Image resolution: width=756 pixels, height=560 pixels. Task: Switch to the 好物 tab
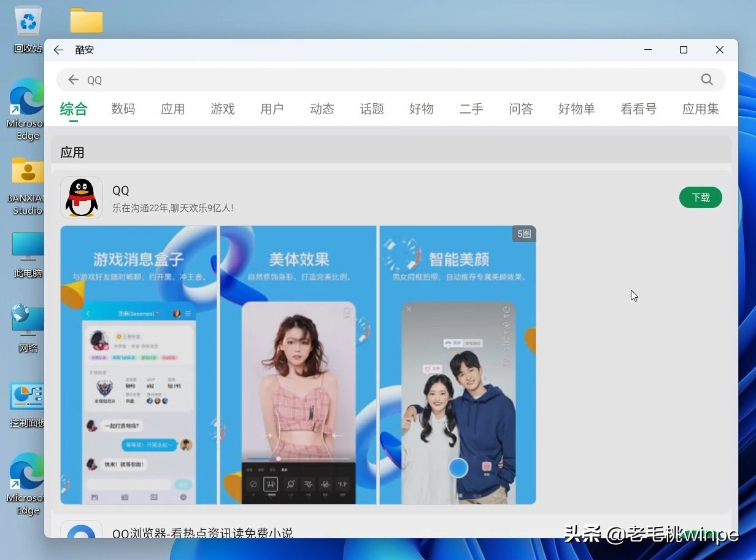[422, 109]
